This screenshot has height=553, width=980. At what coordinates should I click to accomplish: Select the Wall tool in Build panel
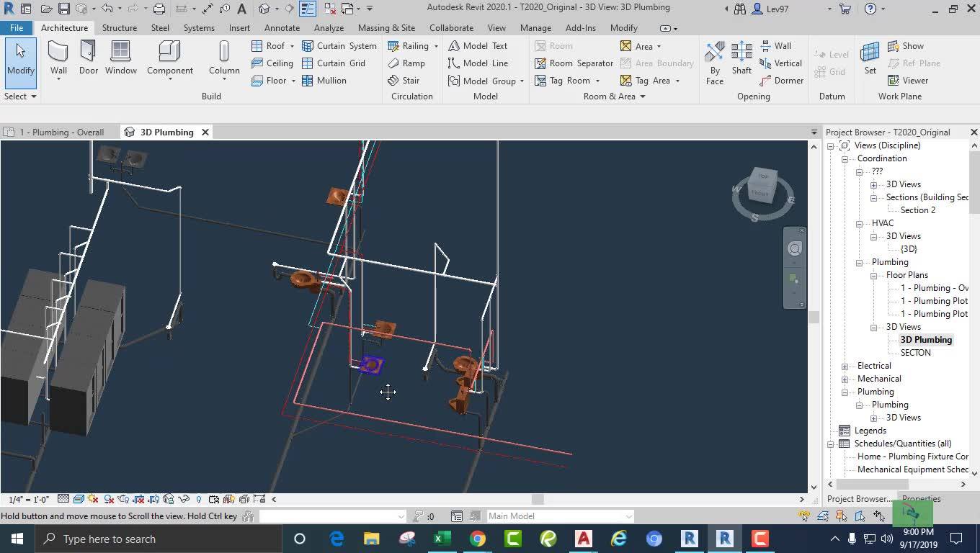[58, 58]
